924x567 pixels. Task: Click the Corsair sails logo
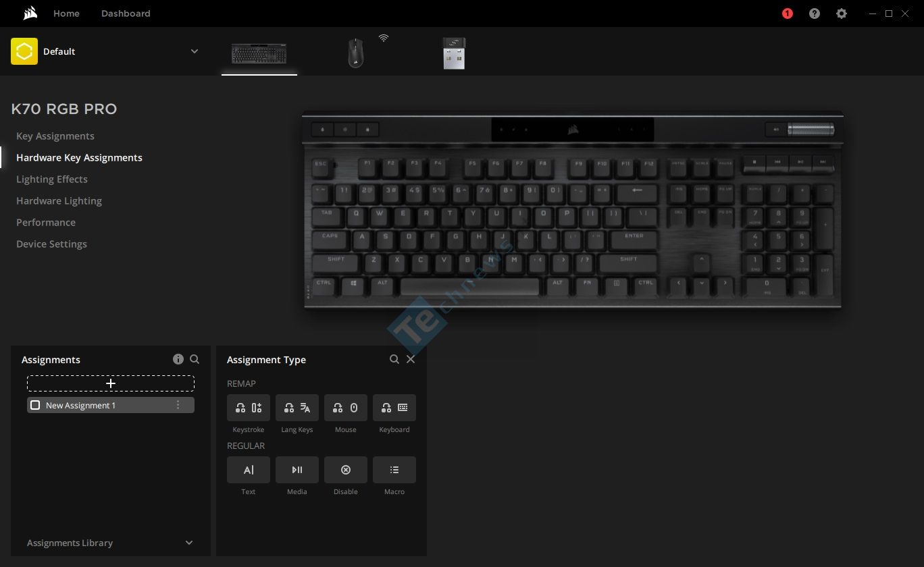tap(30, 13)
